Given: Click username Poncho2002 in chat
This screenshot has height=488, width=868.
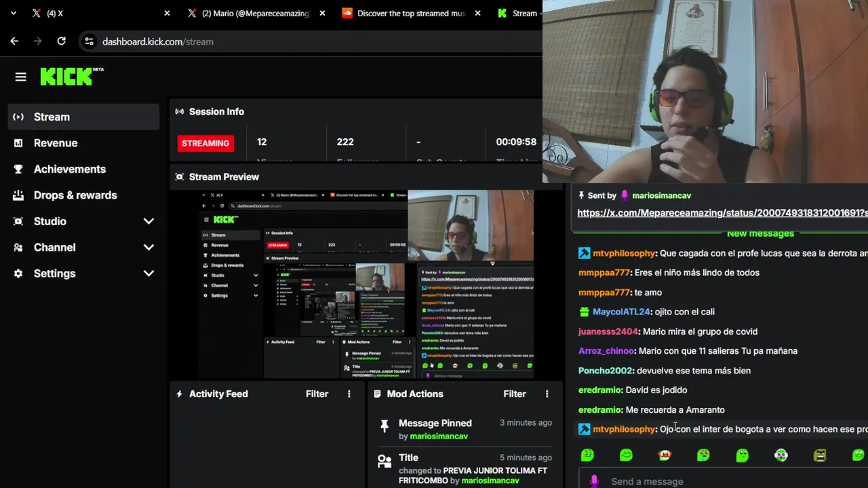Looking at the screenshot, I should click(606, 371).
